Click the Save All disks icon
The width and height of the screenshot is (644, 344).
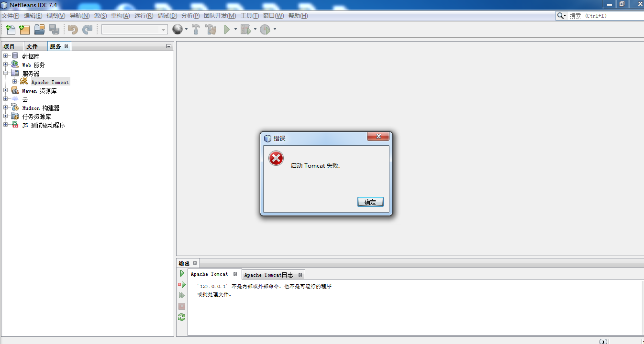pyautogui.click(x=54, y=30)
